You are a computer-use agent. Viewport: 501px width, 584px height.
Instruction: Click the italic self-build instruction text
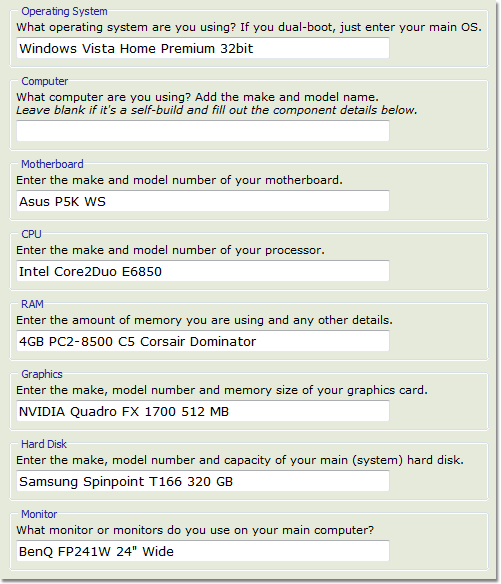click(217, 110)
